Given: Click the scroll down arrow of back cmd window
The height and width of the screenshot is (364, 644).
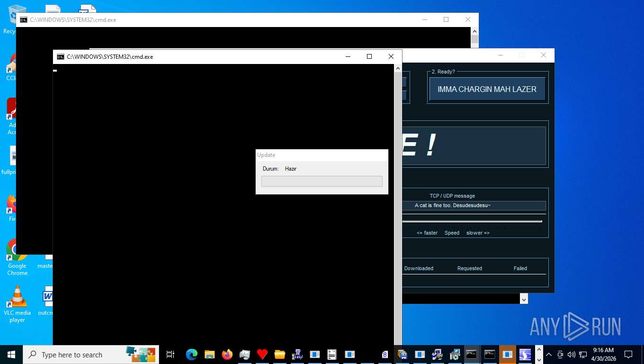Looking at the screenshot, I should [x=524, y=299].
